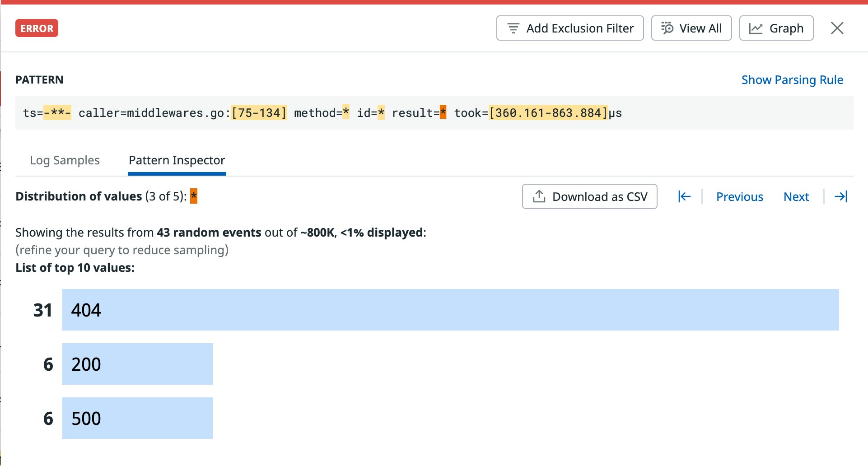Click the Add Exclusion Filter button
Viewport: 868px width, 466px height.
pos(570,28)
